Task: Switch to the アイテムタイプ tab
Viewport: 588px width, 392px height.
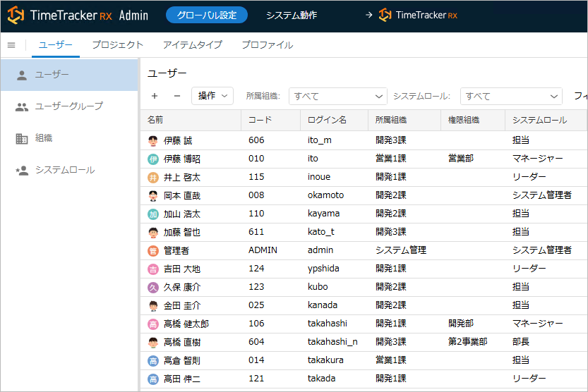Action: pyautogui.click(x=192, y=45)
